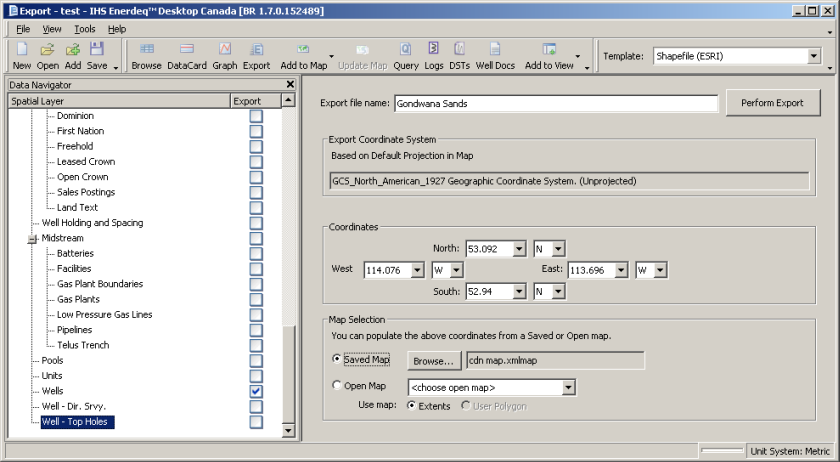Screen dimensions: 840x462
Task: Enable export for Pipelines layer
Action: click(256, 330)
